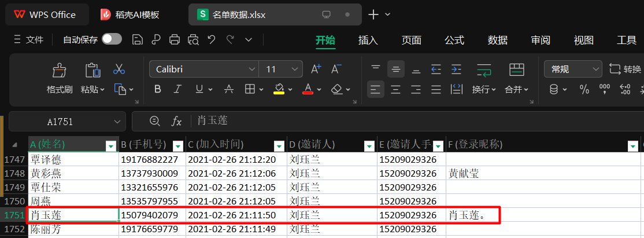
Task: Switch to the 插入 ribbon tab
Action: [368, 40]
